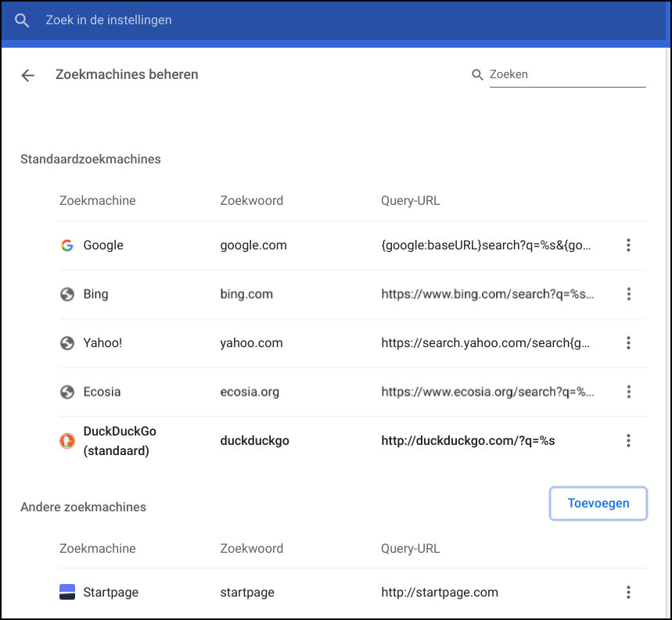
Task: Select the Ecosia search engine name
Action: pos(102,392)
